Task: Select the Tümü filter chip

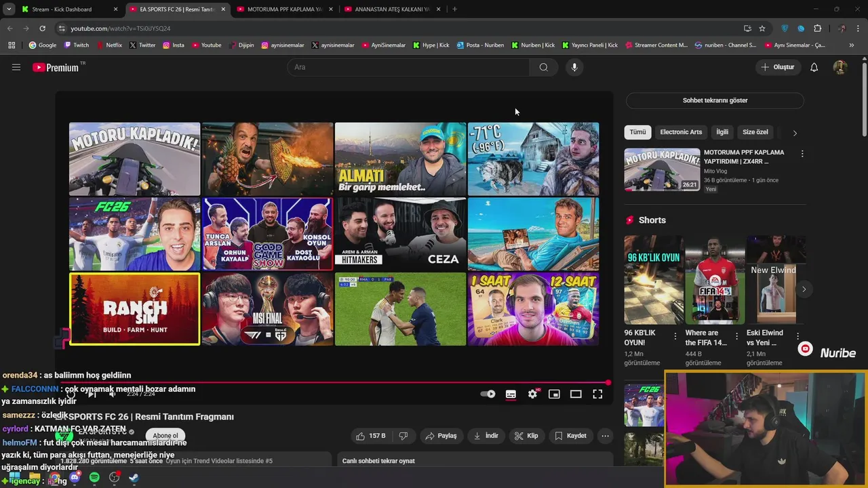Action: click(637, 132)
